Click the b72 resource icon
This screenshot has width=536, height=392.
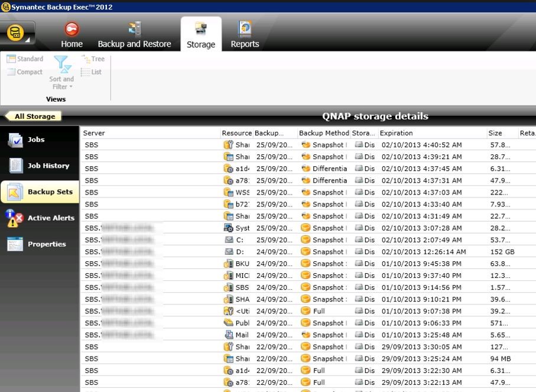pyautogui.click(x=228, y=204)
